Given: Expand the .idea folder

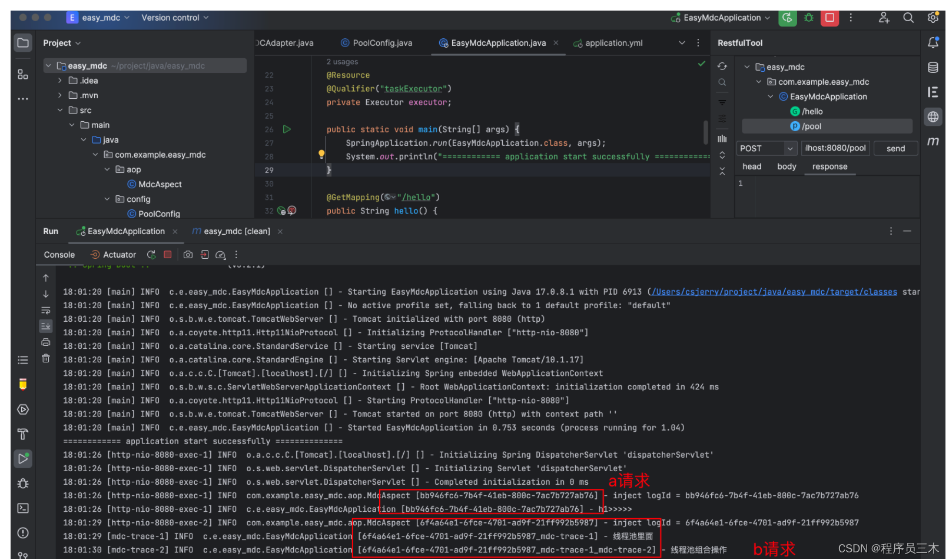Looking at the screenshot, I should [x=59, y=80].
